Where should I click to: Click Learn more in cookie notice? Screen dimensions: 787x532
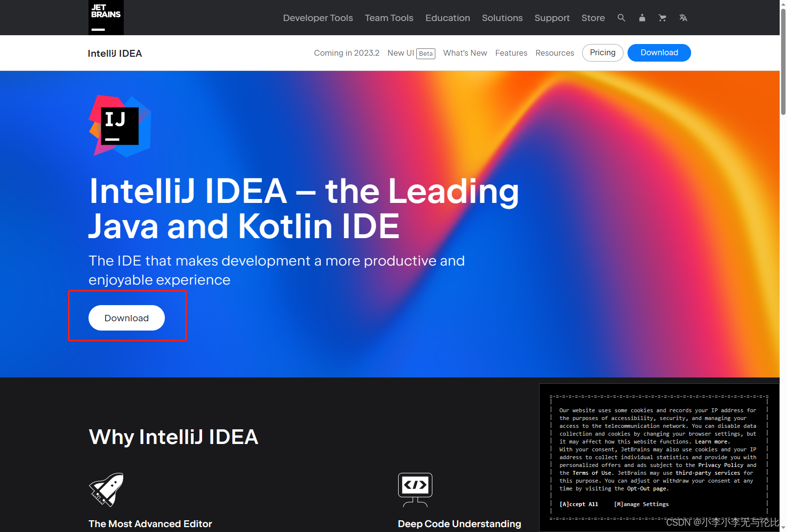[712, 442]
